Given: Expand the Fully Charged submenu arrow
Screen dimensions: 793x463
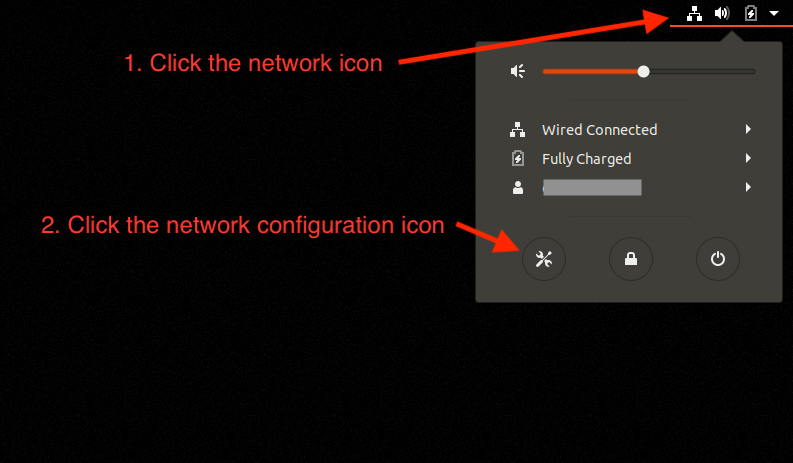Looking at the screenshot, I should point(748,158).
